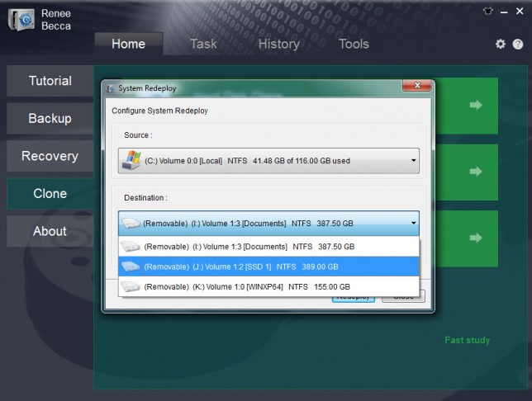Click the Renee Becca safe logo

[x=20, y=20]
